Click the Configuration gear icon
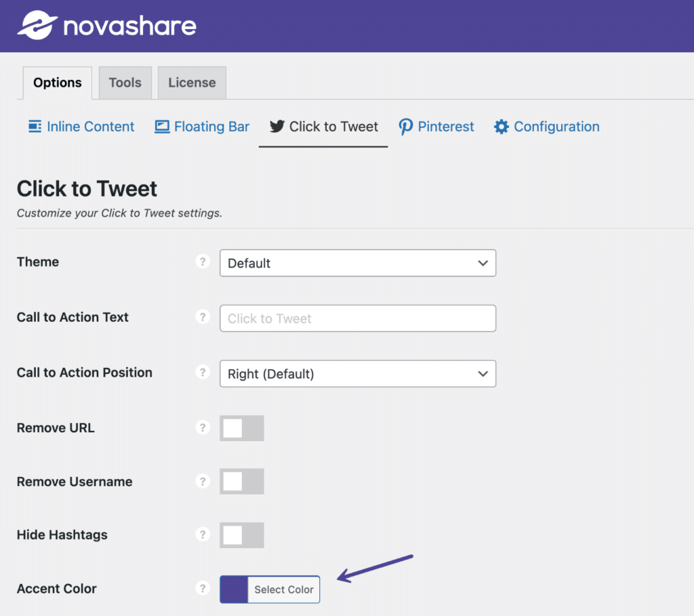694x616 pixels. point(502,127)
